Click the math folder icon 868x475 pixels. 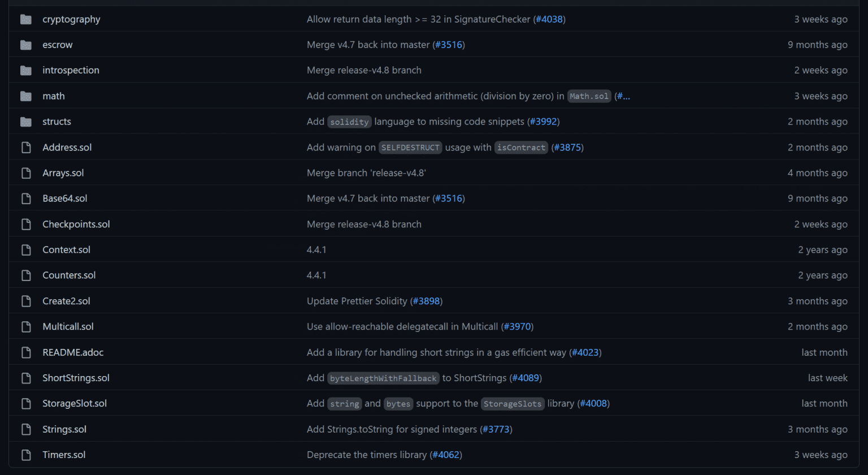tap(25, 96)
